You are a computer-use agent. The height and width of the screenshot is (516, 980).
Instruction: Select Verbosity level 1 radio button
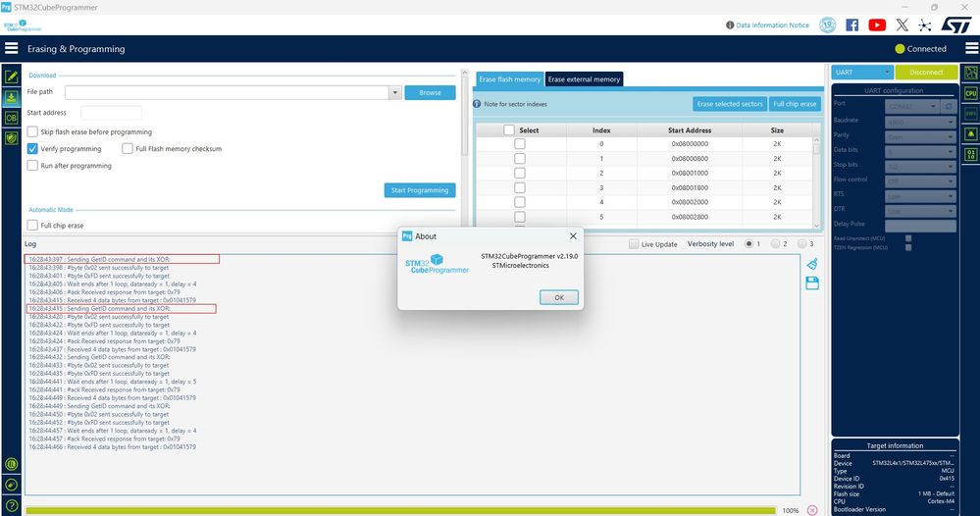pos(748,243)
